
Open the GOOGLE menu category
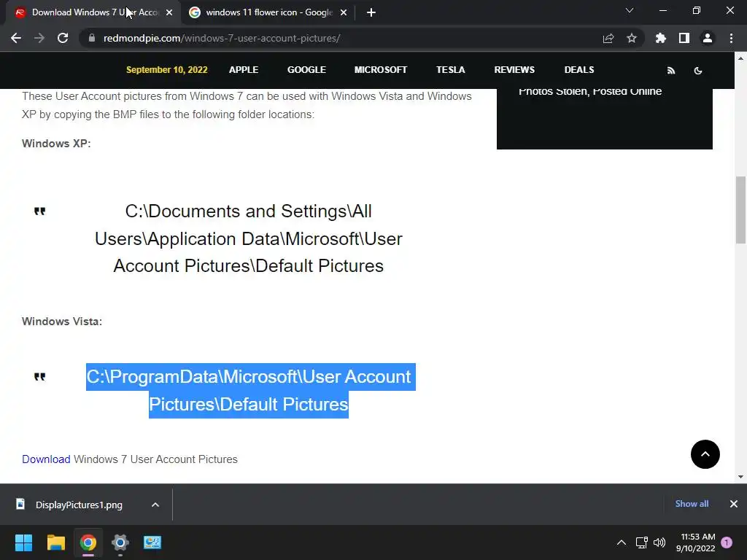click(x=306, y=69)
